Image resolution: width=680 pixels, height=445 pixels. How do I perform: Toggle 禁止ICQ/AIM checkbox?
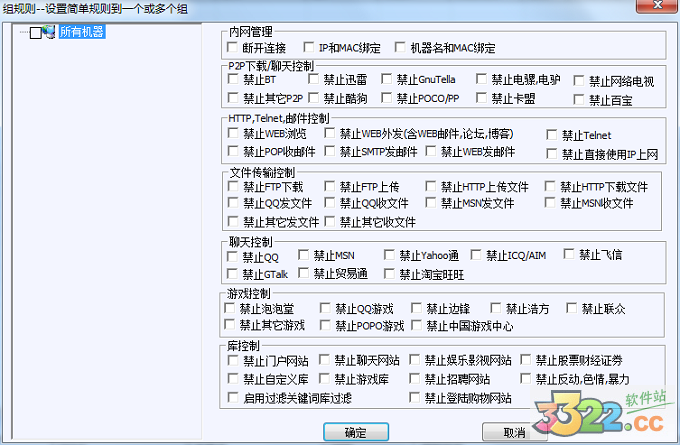coord(476,255)
